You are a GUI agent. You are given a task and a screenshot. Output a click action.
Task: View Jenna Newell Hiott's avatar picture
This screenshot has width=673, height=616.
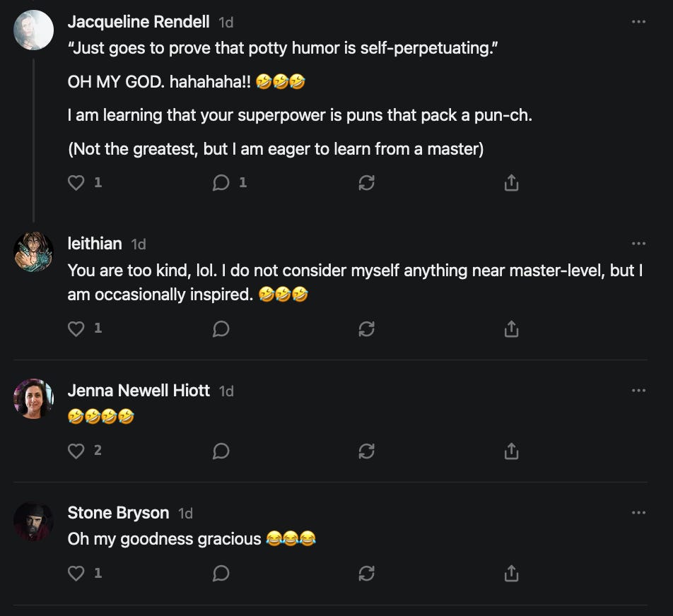pos(33,398)
